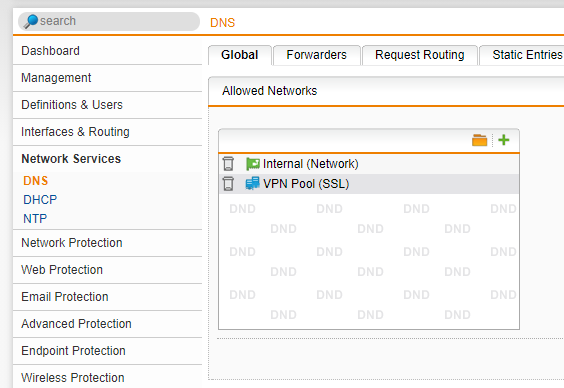Click into the search input field
This screenshot has height=388, width=564.
(109, 21)
